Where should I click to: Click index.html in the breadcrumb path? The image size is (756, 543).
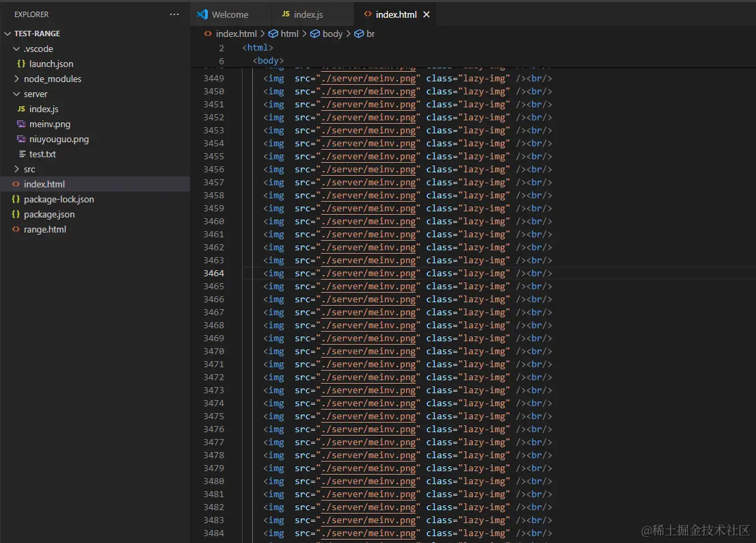pos(237,34)
